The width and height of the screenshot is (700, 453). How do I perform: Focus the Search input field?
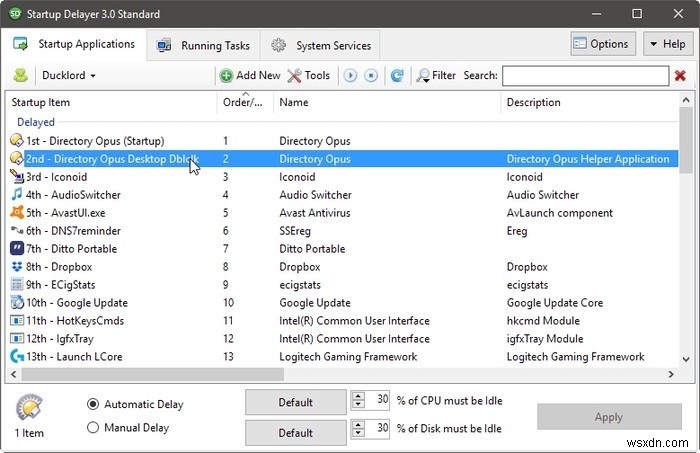click(585, 75)
